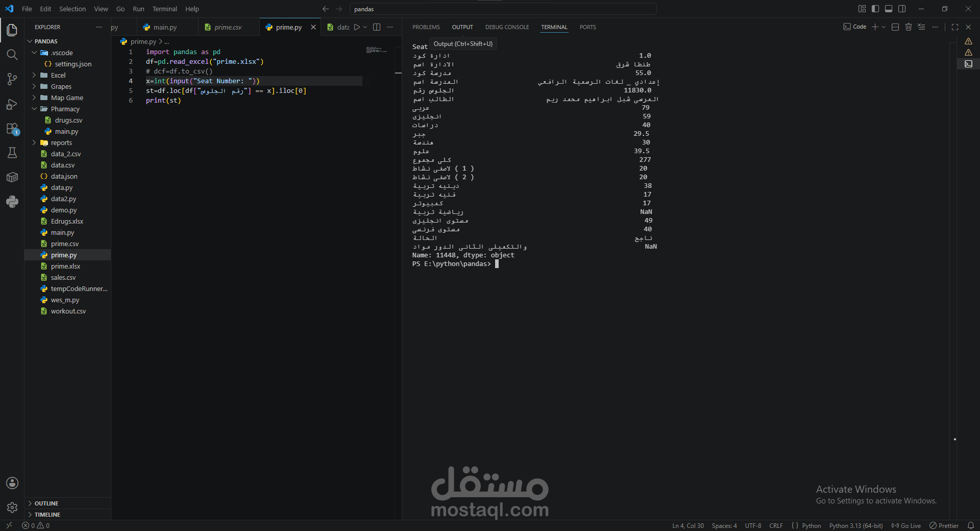This screenshot has width=980, height=531.
Task: Toggle bottom panel visibility
Action: (x=889, y=9)
